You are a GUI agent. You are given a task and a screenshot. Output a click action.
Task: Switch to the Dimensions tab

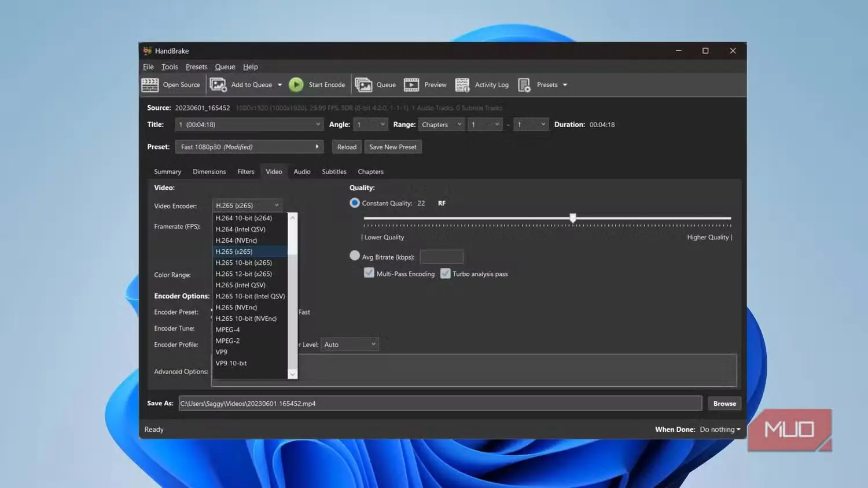[x=209, y=172]
